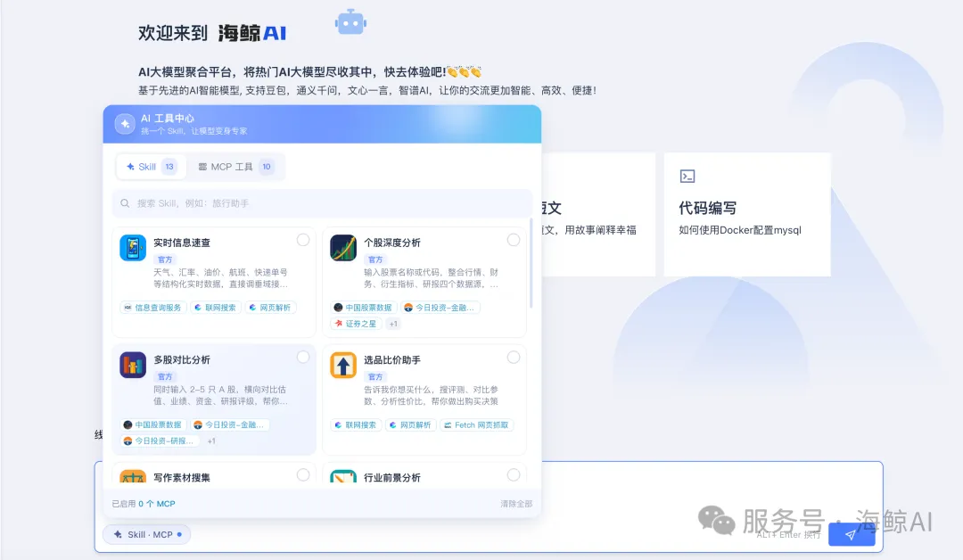Image resolution: width=963 pixels, height=560 pixels.
Task: Select the 选品比价助手 skill radio button
Action: click(x=514, y=358)
